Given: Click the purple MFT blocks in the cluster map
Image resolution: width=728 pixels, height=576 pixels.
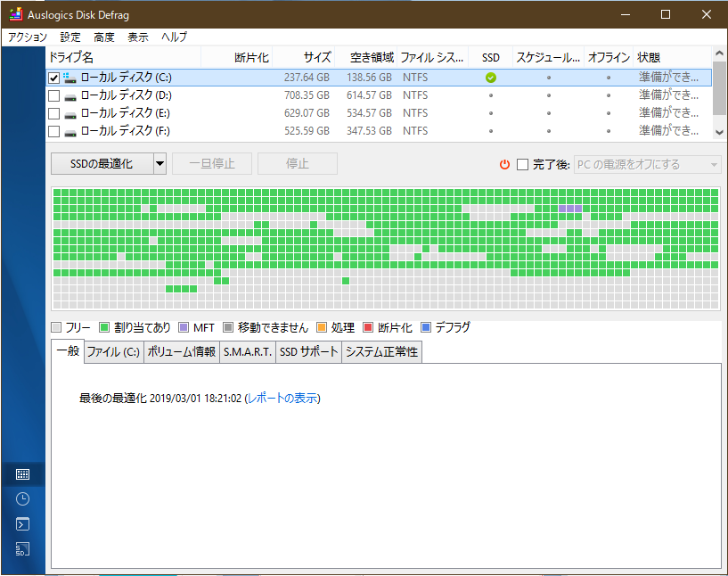Looking at the screenshot, I should tap(570, 209).
